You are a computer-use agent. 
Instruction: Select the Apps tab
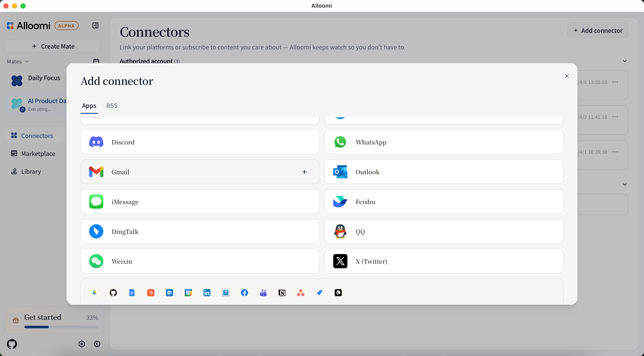tap(89, 105)
